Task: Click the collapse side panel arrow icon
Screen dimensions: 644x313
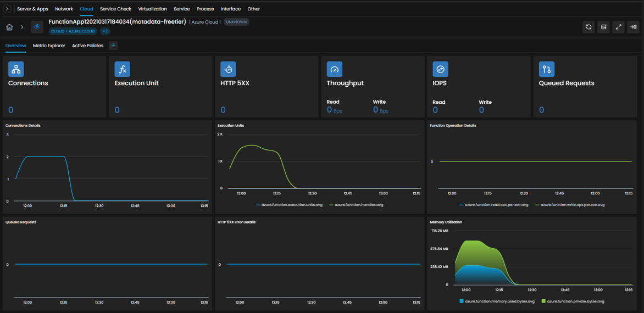Action: pyautogui.click(x=633, y=27)
